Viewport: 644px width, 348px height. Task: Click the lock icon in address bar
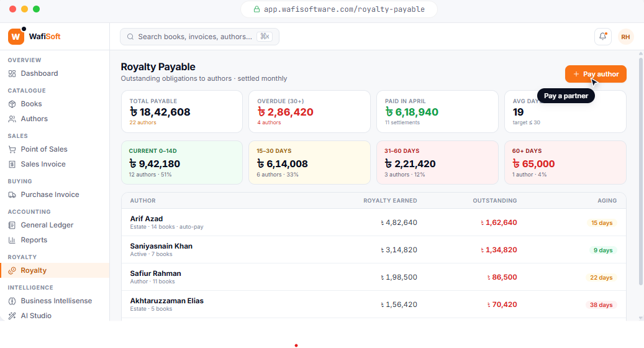point(256,9)
